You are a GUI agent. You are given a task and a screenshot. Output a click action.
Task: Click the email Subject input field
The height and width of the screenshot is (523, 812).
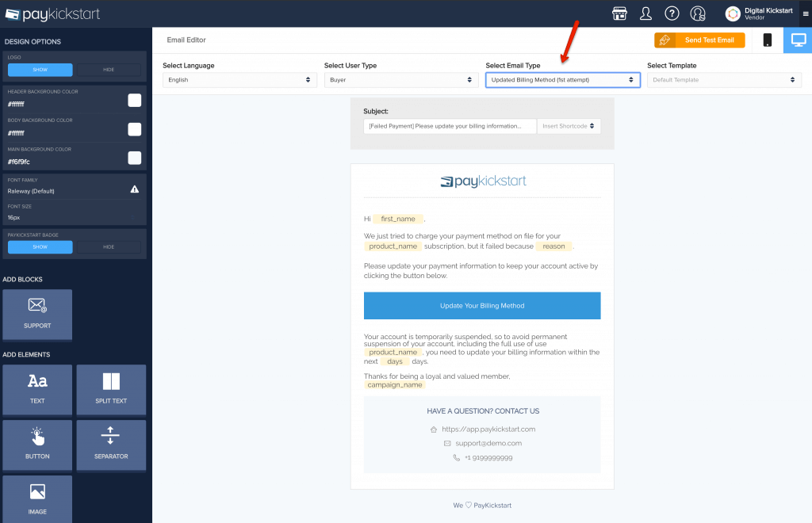point(450,126)
